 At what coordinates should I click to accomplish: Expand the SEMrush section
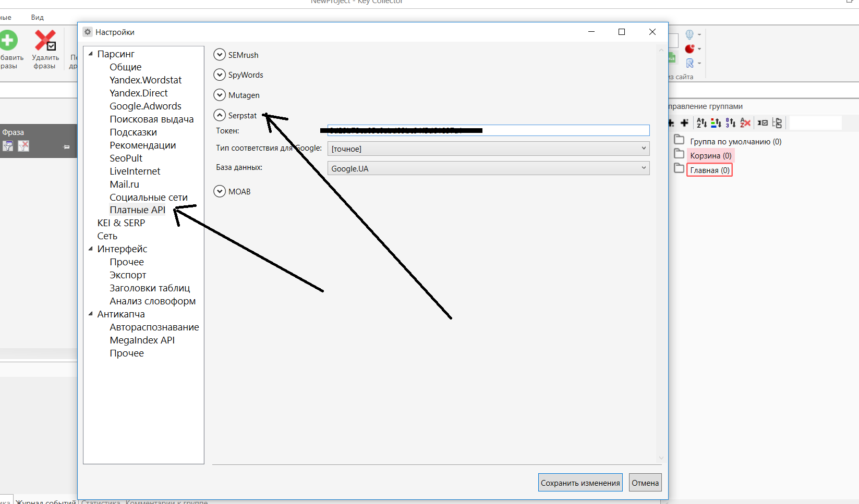[220, 55]
